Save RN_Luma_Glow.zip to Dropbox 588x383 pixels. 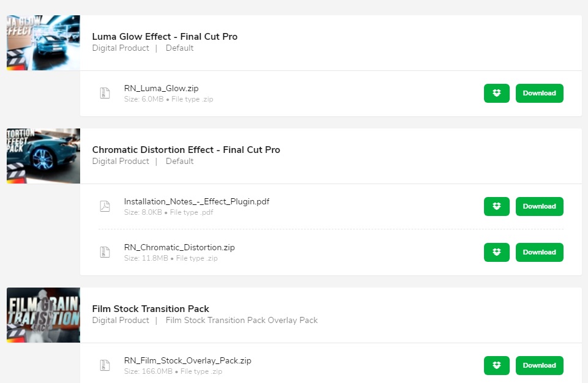pyautogui.click(x=496, y=93)
